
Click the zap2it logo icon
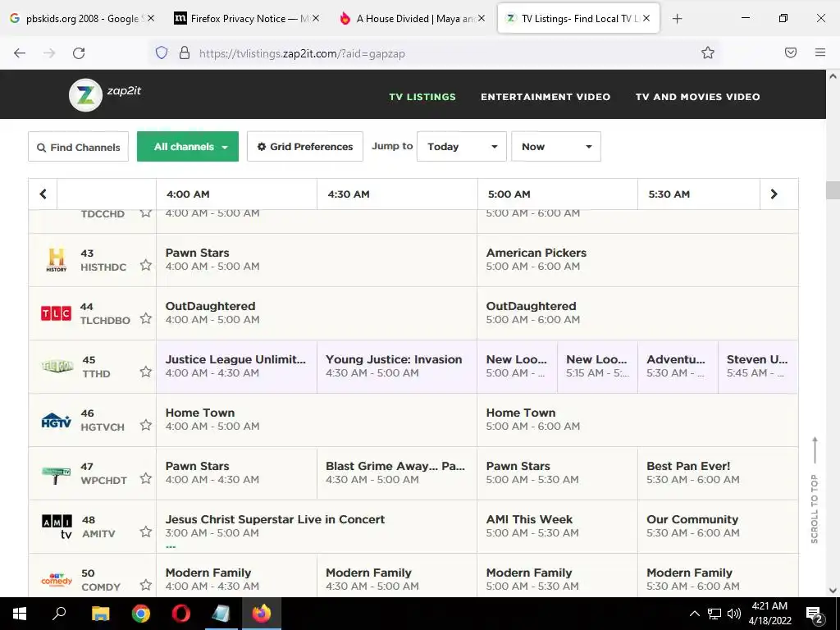(x=85, y=95)
